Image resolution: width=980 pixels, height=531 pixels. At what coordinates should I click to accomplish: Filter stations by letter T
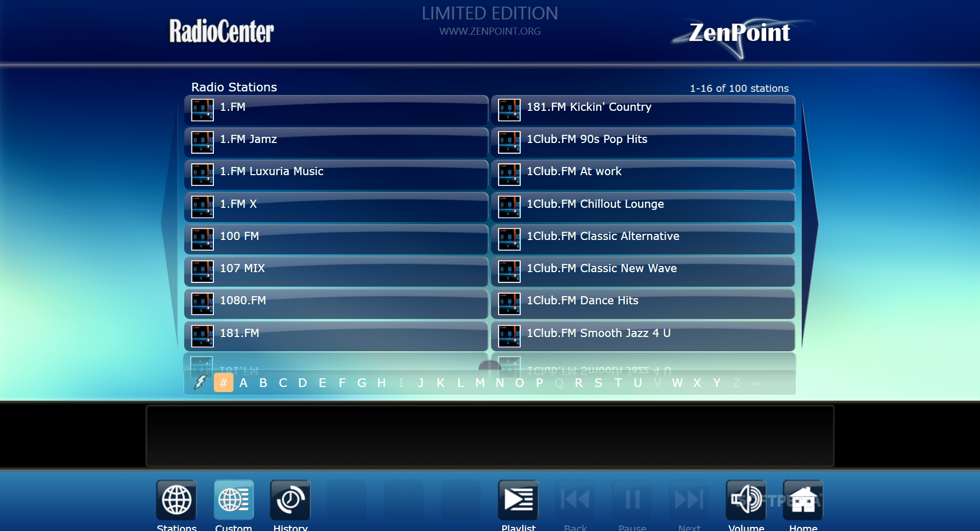tap(618, 383)
